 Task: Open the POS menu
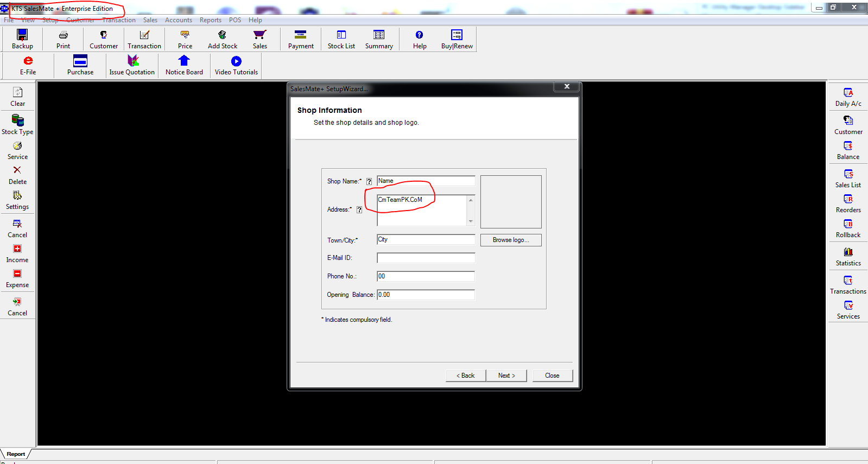click(235, 20)
